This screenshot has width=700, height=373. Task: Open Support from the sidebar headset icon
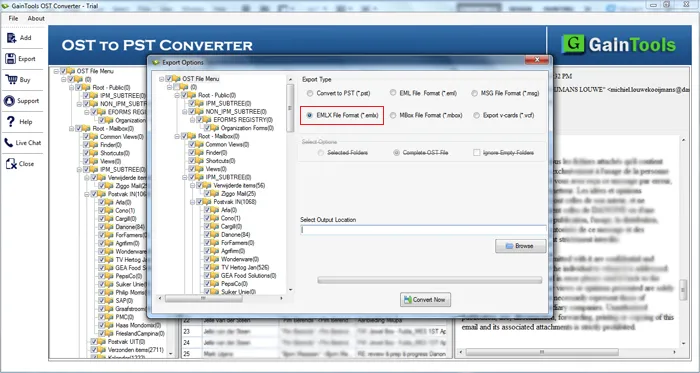[x=9, y=100]
